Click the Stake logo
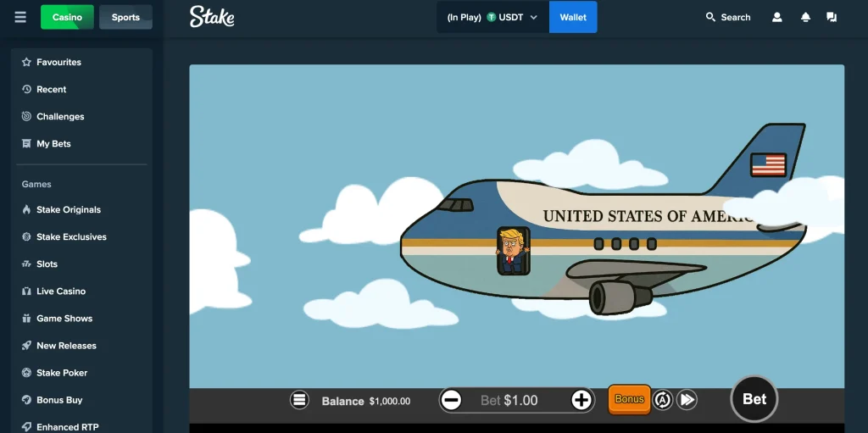The height and width of the screenshot is (433, 868). 212,17
